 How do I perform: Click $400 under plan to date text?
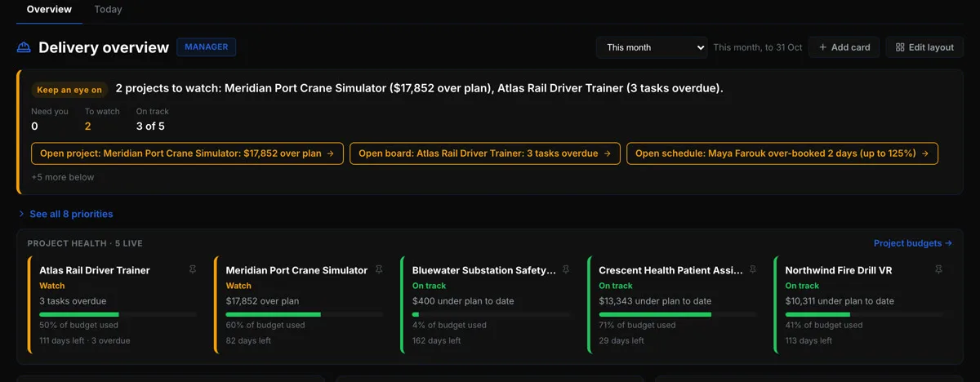[x=463, y=300]
